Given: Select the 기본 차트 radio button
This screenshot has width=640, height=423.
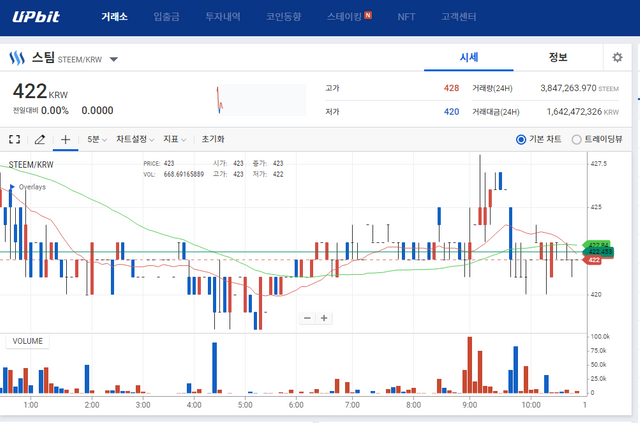Looking at the screenshot, I should click(521, 140).
